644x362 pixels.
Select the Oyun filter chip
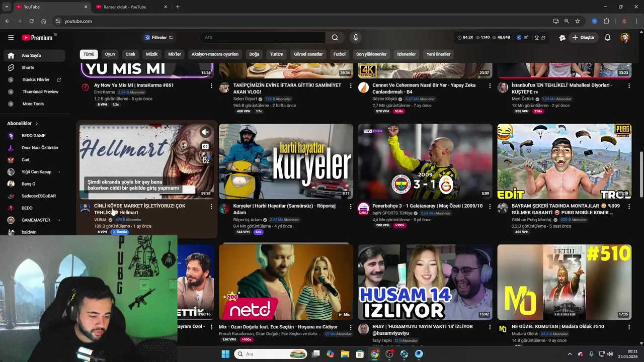[110, 54]
